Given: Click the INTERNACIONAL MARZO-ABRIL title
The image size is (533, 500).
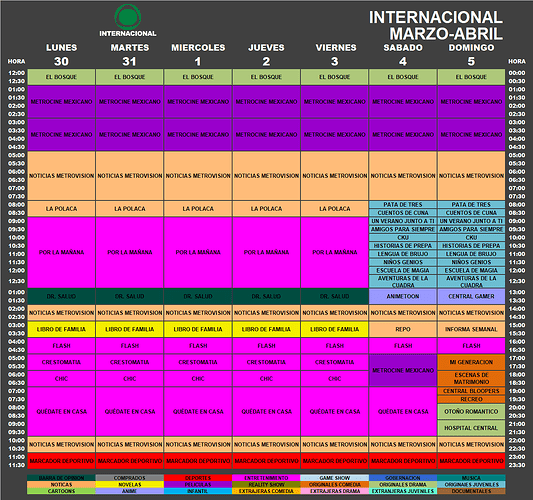Looking at the screenshot, I should [x=436, y=25].
